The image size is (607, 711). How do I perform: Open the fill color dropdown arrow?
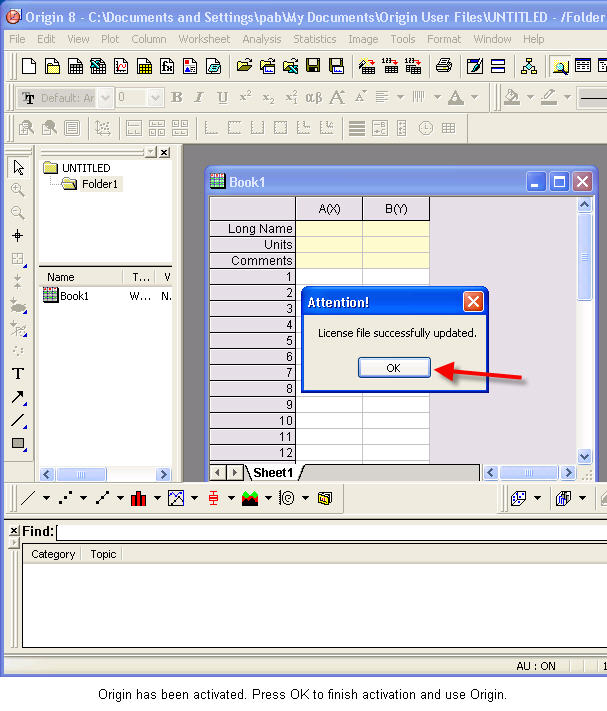(530, 97)
